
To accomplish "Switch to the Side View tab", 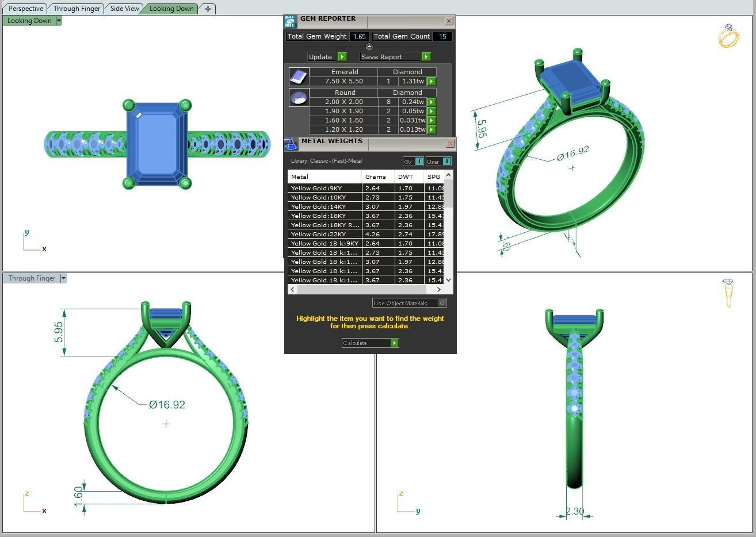I will (x=124, y=9).
